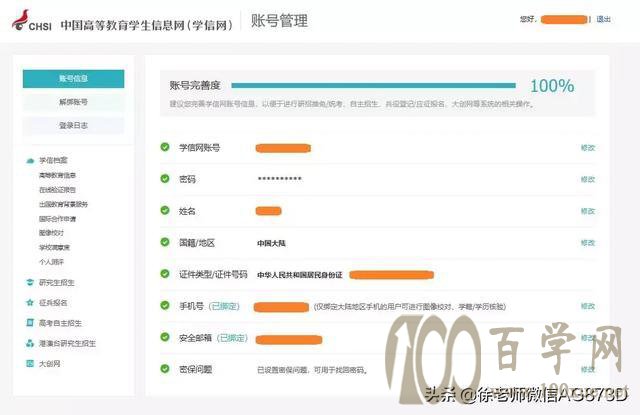Open 学校满意度 in the sidebar
640x415 pixels.
55,247
